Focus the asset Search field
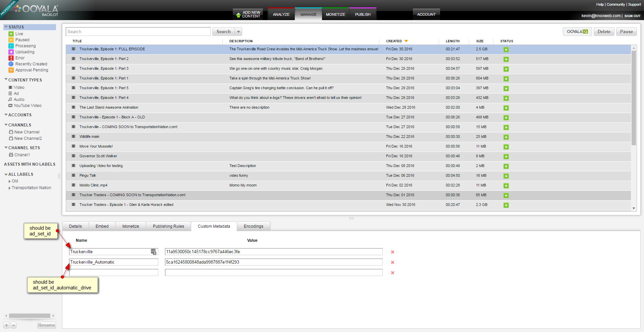 tap(138, 32)
